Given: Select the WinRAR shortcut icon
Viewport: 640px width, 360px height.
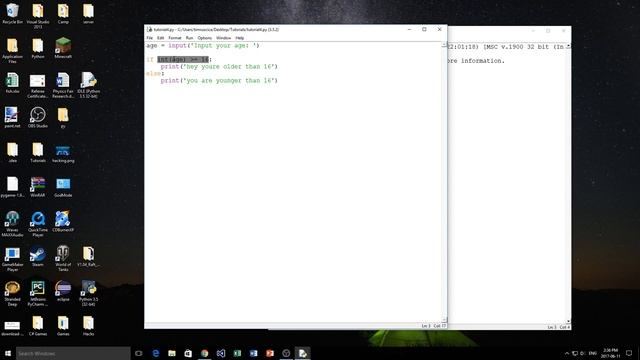Looking at the screenshot, I should point(38,187).
